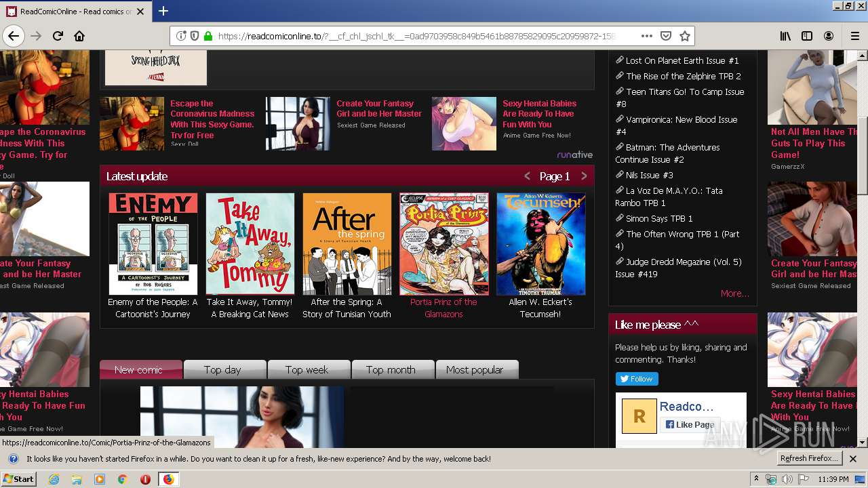This screenshot has width=868, height=488.
Task: Open Lost On Planet Earth Issue #1
Action: point(682,60)
